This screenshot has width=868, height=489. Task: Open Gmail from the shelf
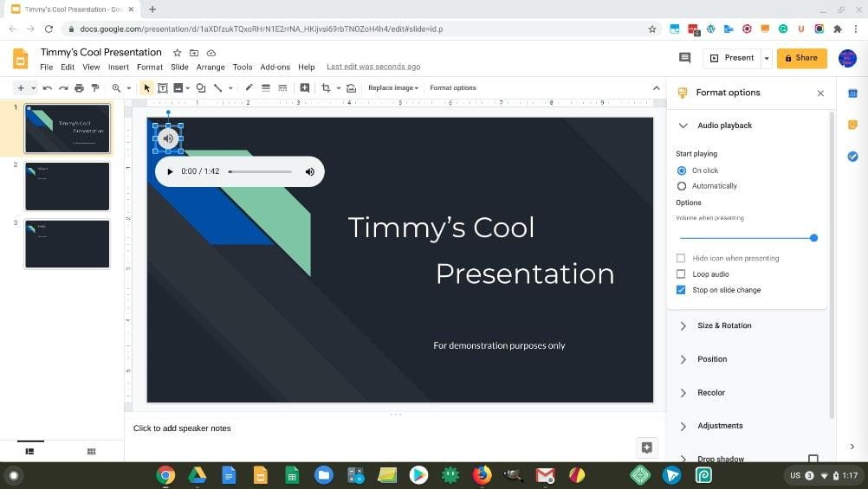tap(545, 475)
